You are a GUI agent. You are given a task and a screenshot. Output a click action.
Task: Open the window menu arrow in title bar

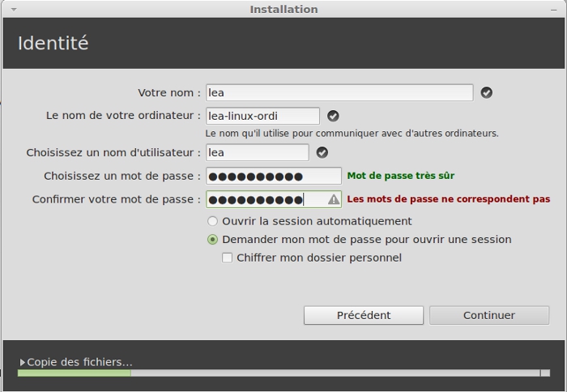pos(14,9)
